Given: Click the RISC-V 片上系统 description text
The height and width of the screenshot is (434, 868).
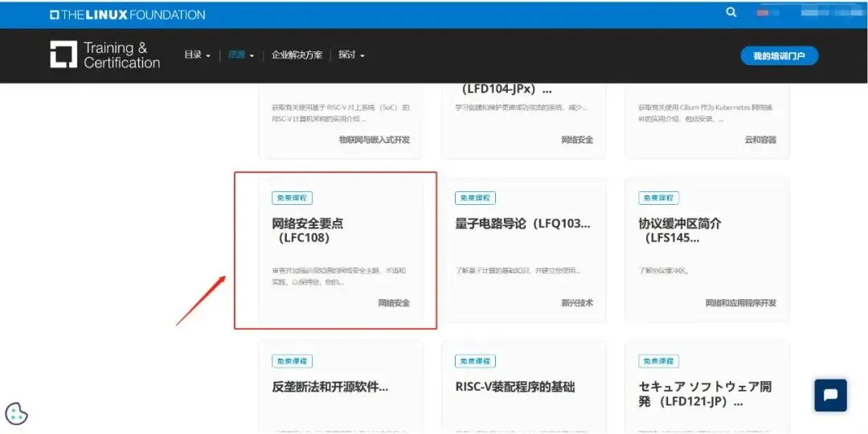Looking at the screenshot, I should (x=341, y=113).
